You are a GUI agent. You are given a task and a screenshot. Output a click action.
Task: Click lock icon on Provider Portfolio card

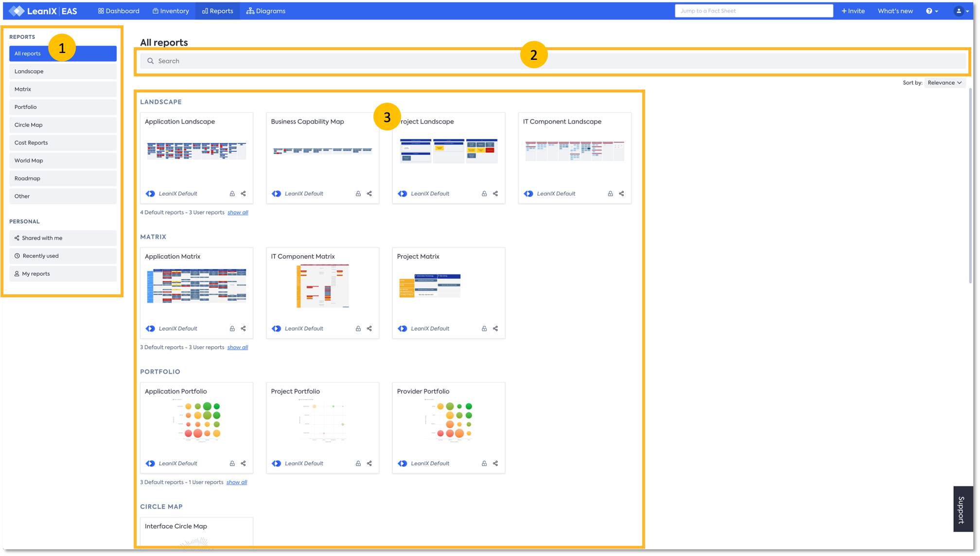click(484, 463)
